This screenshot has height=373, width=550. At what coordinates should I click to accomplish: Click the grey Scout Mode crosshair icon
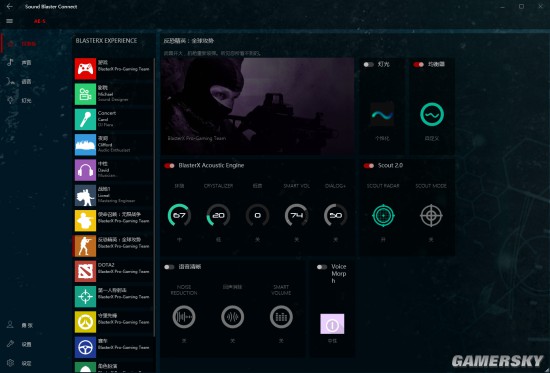tap(431, 215)
